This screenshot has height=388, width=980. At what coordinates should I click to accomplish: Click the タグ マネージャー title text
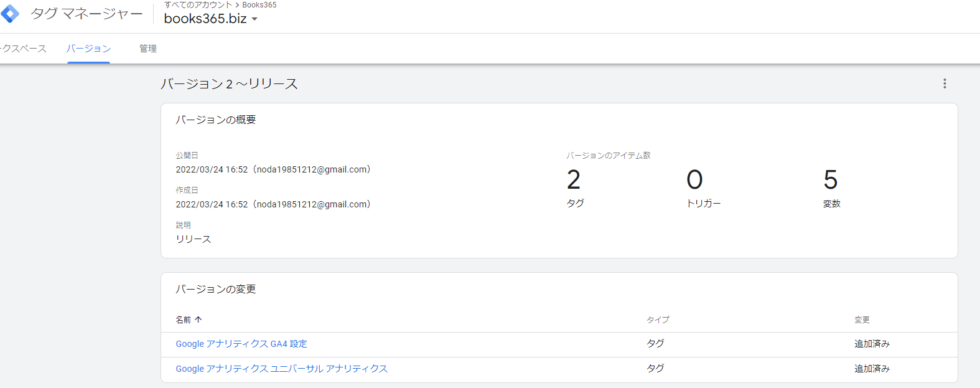click(x=86, y=13)
